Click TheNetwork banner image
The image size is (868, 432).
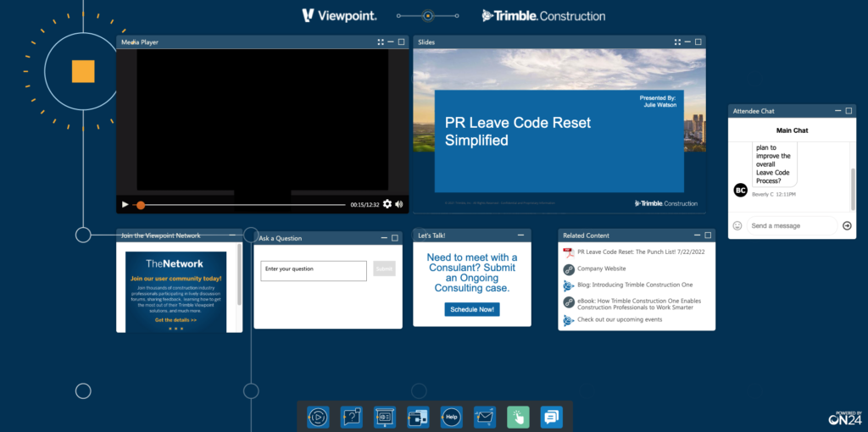point(176,291)
